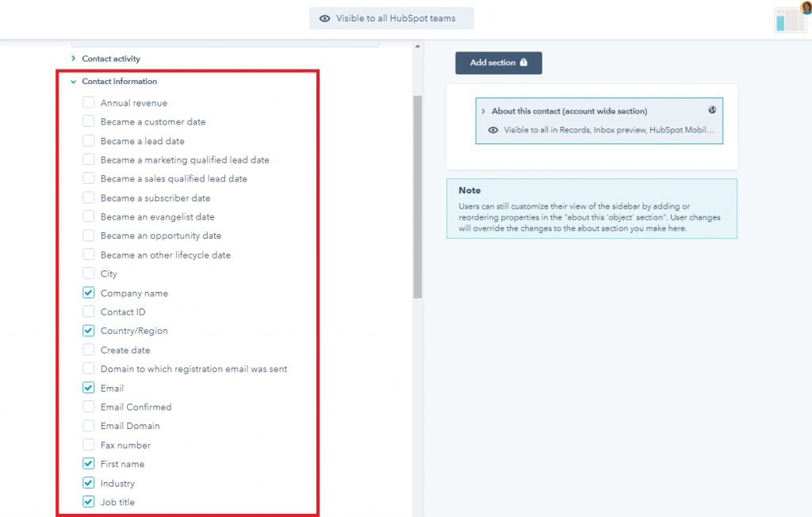The width and height of the screenshot is (812, 517).
Task: Check Became a subscriber date checkbox
Action: 89,197
